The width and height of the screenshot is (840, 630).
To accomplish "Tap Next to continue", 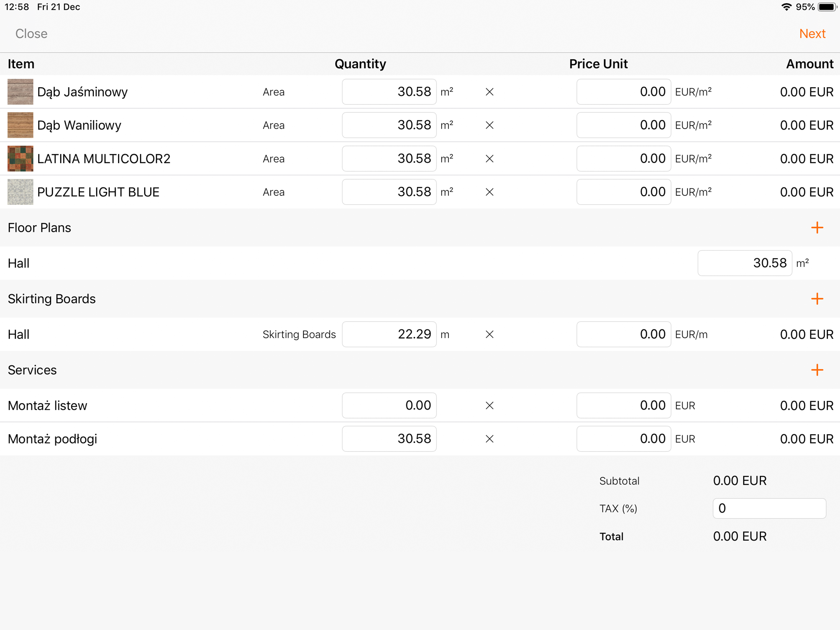I will [812, 34].
